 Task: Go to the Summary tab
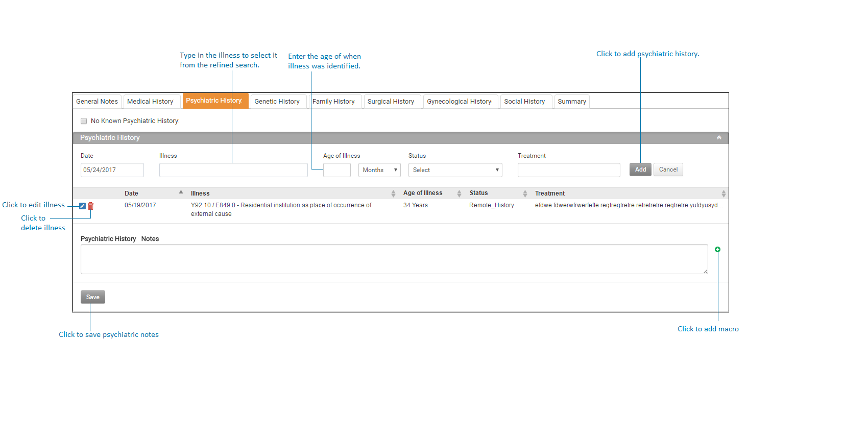[x=571, y=102]
